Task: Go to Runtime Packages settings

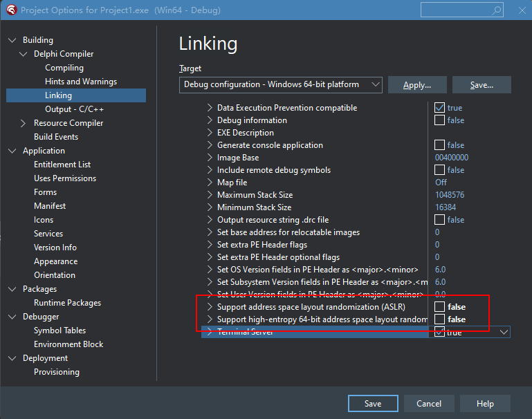Action: [x=67, y=303]
